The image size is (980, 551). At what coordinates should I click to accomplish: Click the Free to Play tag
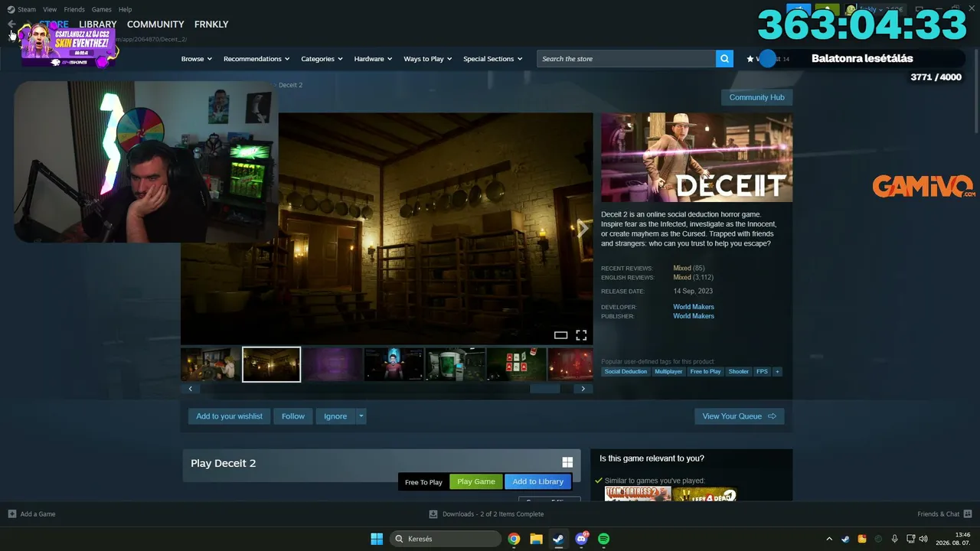click(705, 372)
